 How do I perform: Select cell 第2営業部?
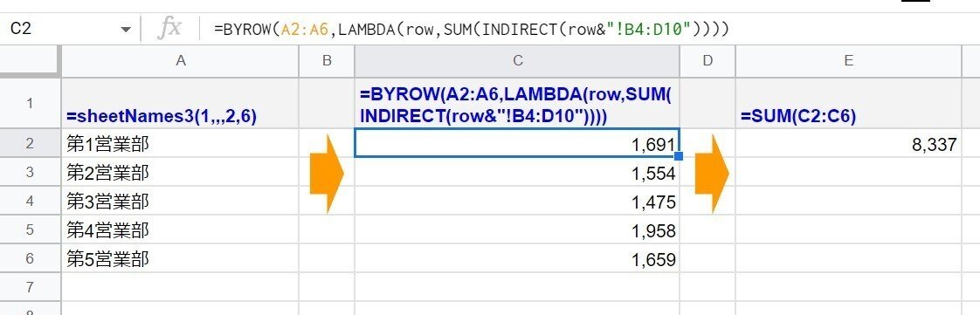[x=180, y=172]
